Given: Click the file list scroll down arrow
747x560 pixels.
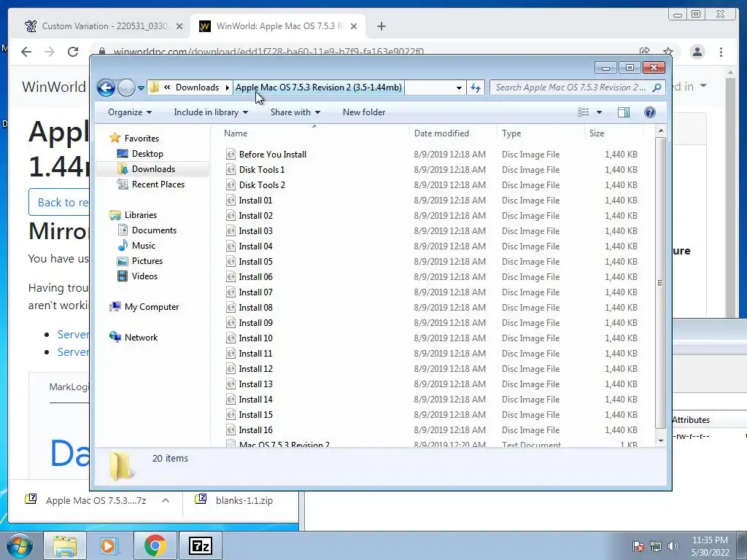Looking at the screenshot, I should coord(660,441).
